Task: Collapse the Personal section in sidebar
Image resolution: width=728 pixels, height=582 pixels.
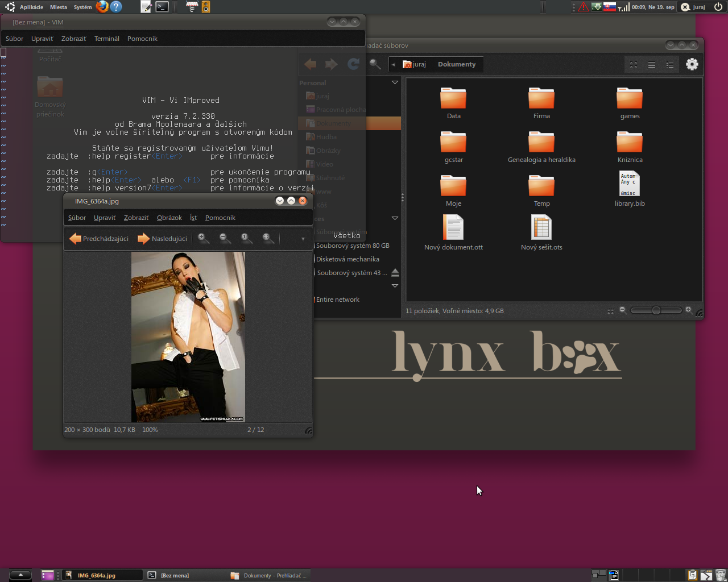Action: [x=395, y=83]
